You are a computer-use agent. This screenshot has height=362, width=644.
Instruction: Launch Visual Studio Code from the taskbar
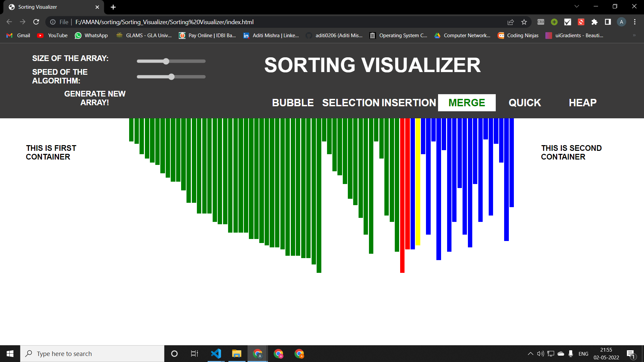(x=216, y=353)
